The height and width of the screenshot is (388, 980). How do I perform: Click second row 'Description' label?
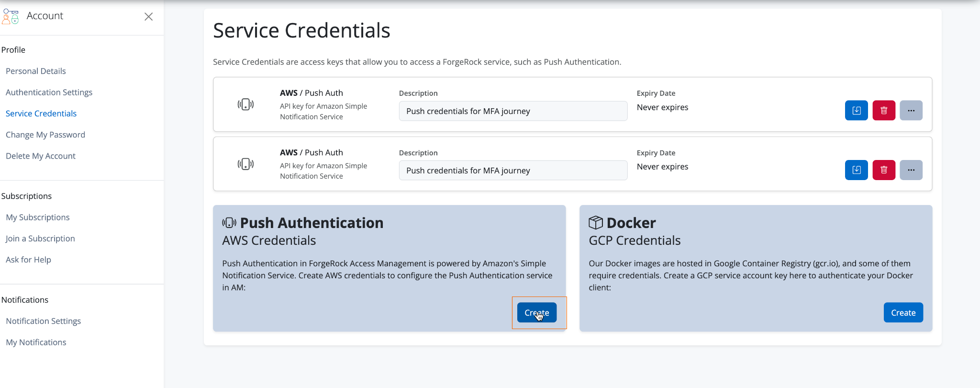point(418,153)
